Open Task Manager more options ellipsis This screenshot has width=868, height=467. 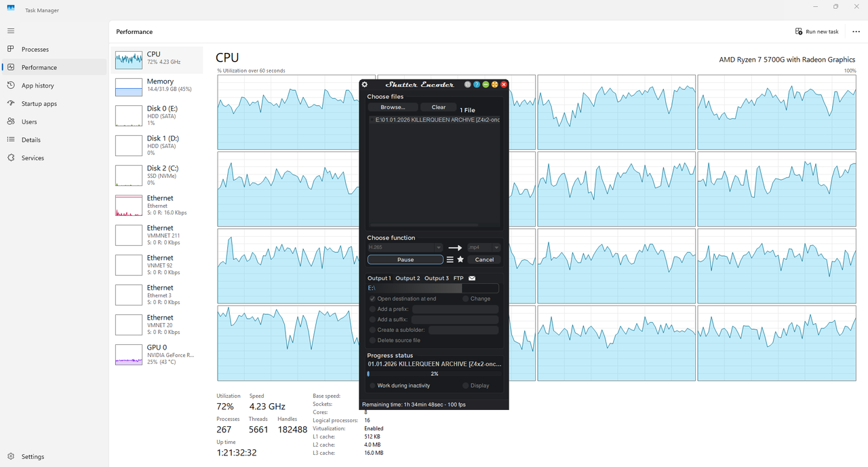856,31
